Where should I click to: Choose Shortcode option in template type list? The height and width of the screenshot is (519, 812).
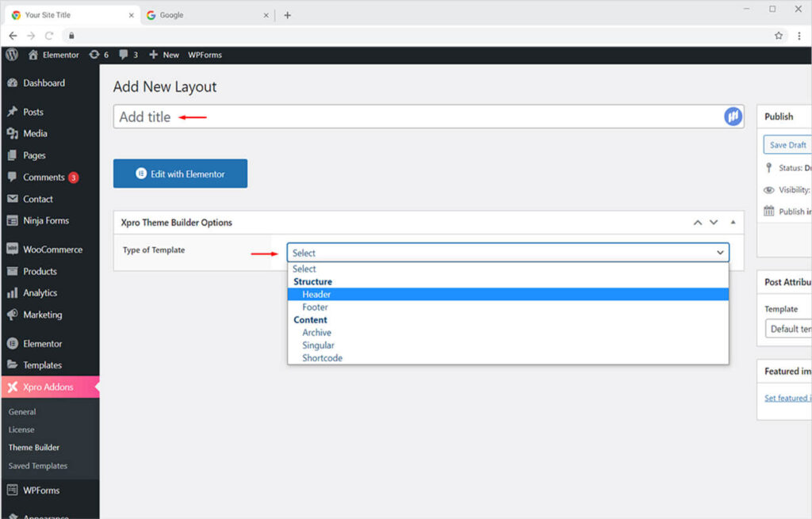tap(322, 358)
